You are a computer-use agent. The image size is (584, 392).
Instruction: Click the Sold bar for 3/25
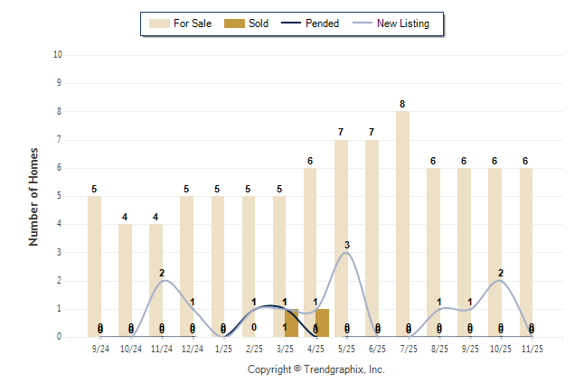point(292,322)
